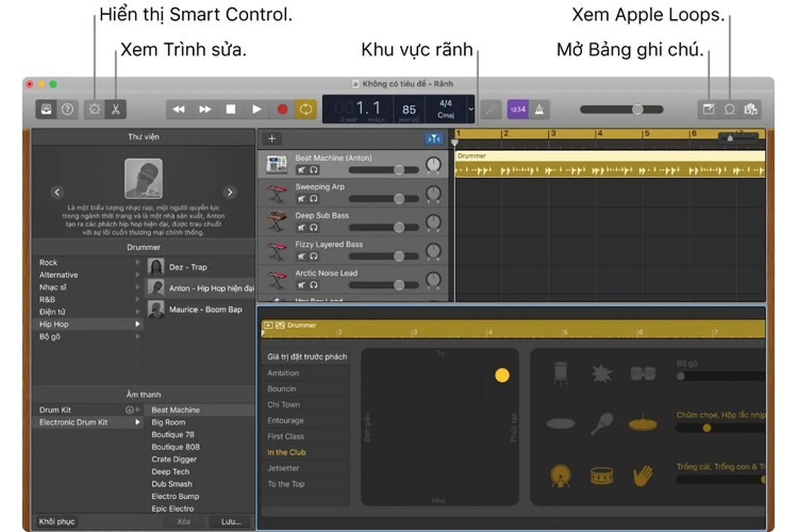Open LCD display mode dropdown arrow
The width and height of the screenshot is (798, 532).
tap(471, 109)
